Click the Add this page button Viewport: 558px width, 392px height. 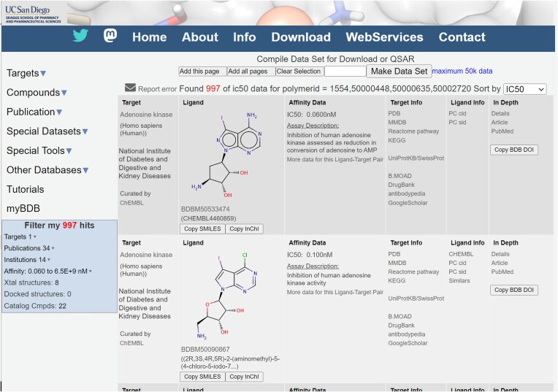[x=202, y=71]
